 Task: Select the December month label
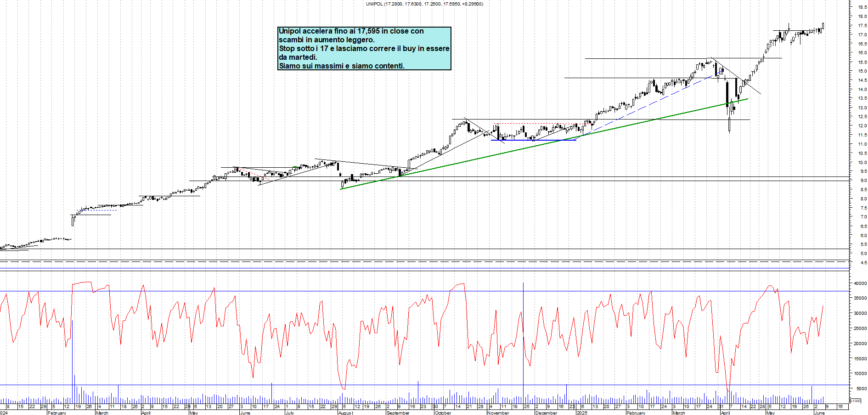click(x=546, y=413)
